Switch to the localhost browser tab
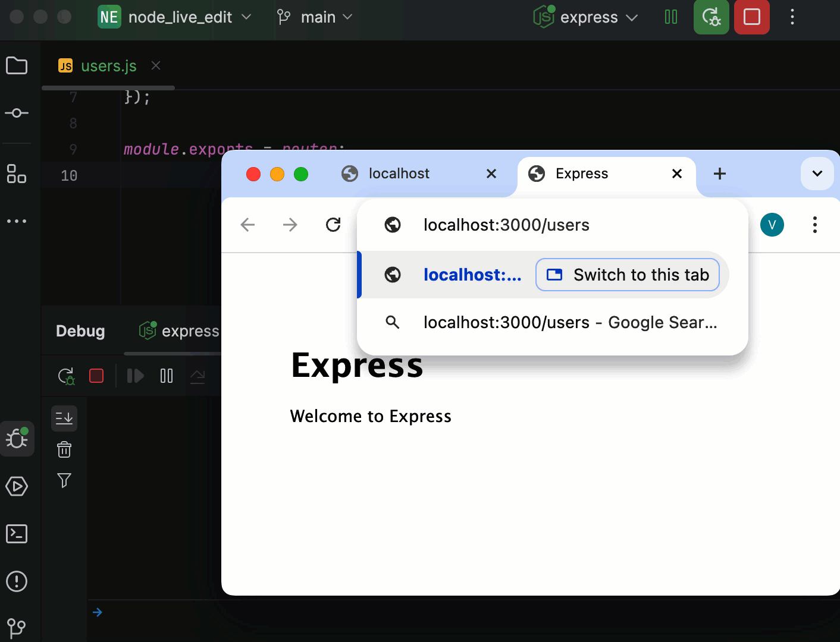 point(399,173)
